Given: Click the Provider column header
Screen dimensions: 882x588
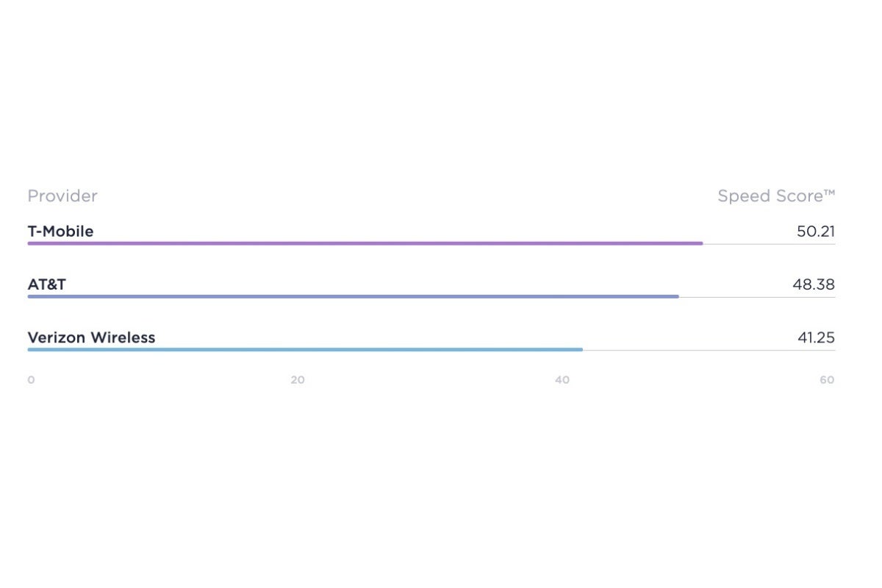Looking at the screenshot, I should tap(62, 196).
